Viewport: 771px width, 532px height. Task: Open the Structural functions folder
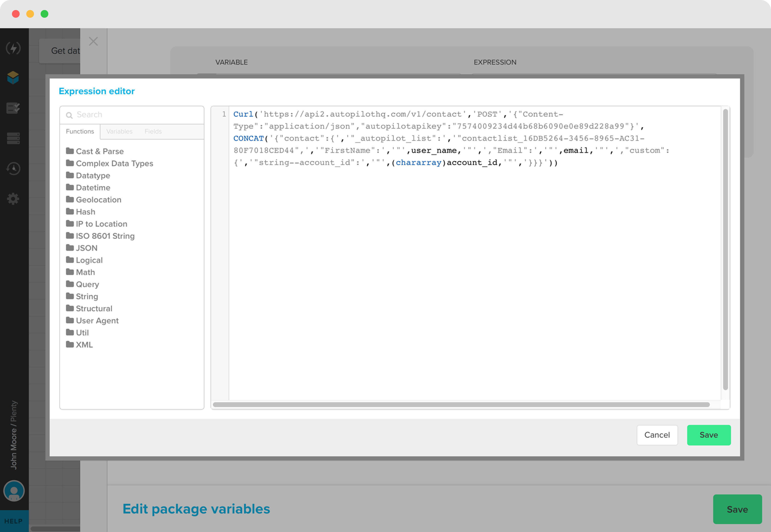(89, 308)
